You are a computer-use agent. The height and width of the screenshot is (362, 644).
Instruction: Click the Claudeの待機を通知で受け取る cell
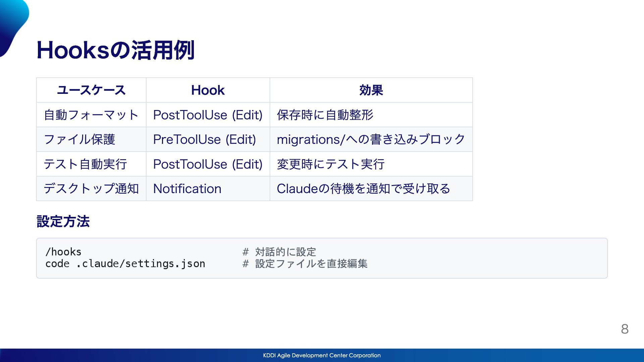363,189
